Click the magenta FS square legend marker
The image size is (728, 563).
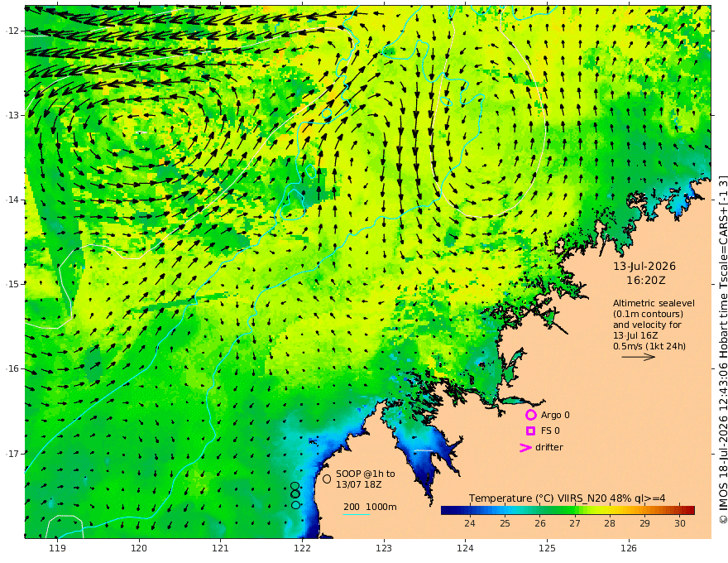coord(530,431)
